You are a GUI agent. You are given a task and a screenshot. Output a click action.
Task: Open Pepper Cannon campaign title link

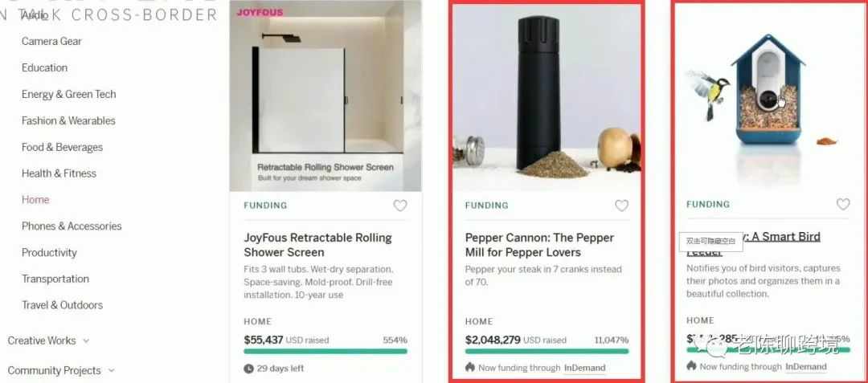pos(540,245)
